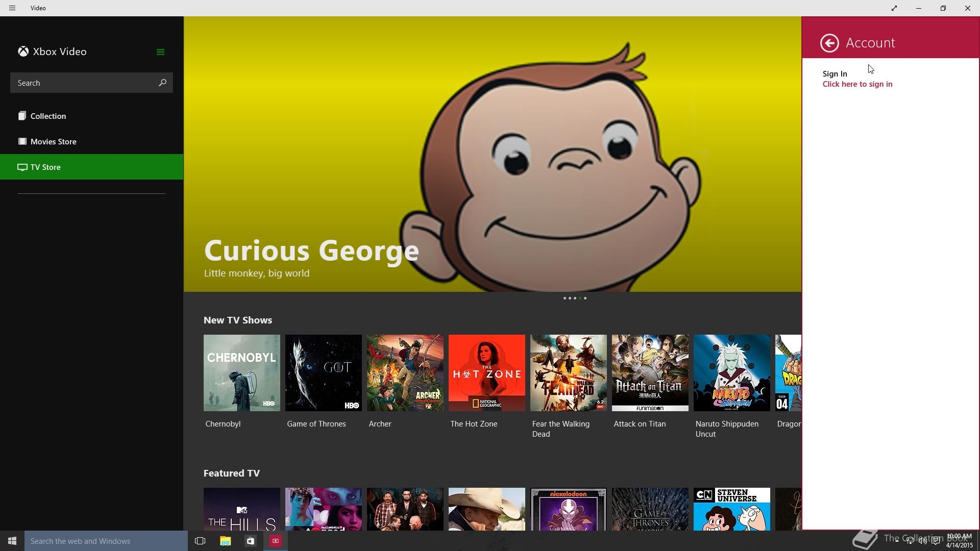Click the green list menu icon beside Xbox Video
The height and width of the screenshot is (551, 980).
pyautogui.click(x=160, y=52)
